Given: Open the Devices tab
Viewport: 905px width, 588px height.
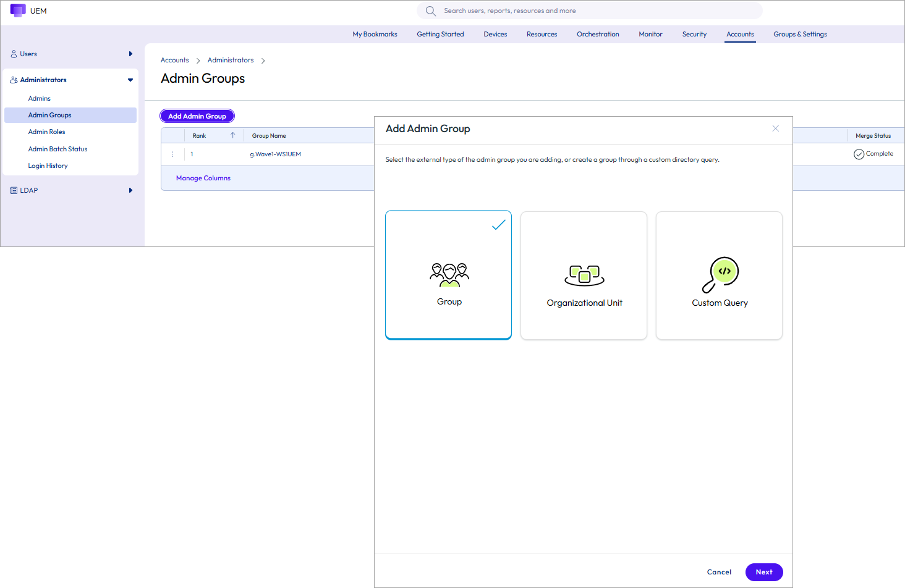Looking at the screenshot, I should click(495, 35).
